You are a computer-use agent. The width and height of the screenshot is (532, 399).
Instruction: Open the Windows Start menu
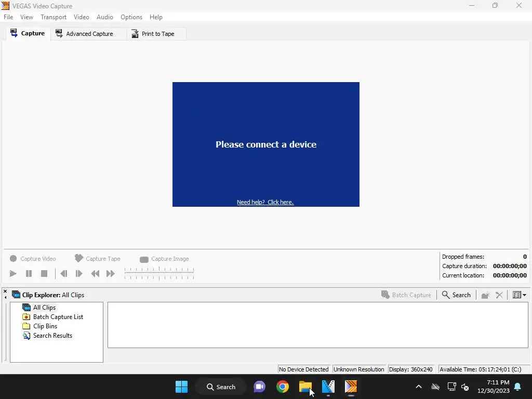[181, 387]
